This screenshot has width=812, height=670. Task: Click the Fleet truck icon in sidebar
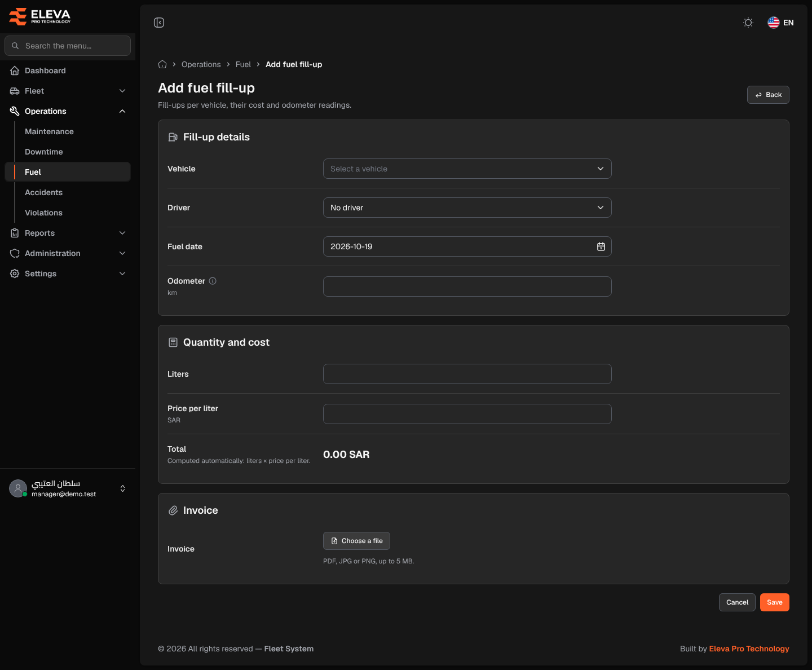(x=15, y=91)
